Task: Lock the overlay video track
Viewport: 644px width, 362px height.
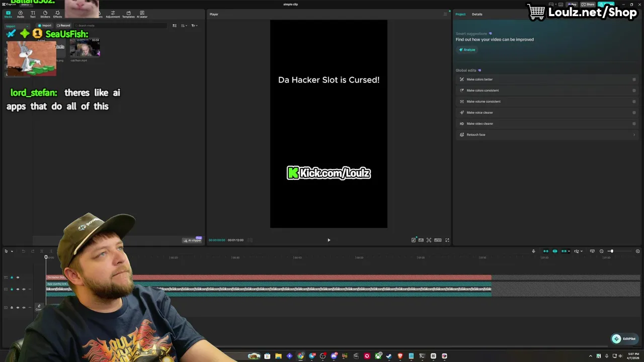Action: (x=12, y=289)
